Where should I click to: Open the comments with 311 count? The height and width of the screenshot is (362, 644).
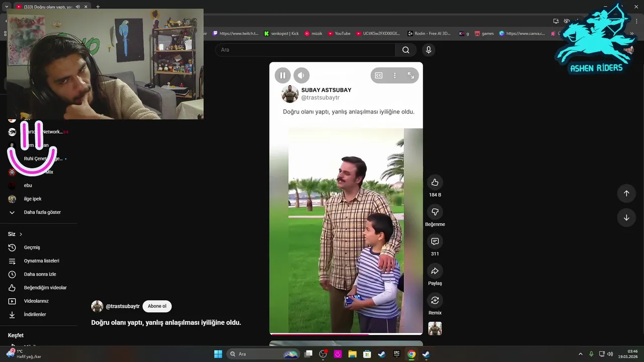pos(435,241)
